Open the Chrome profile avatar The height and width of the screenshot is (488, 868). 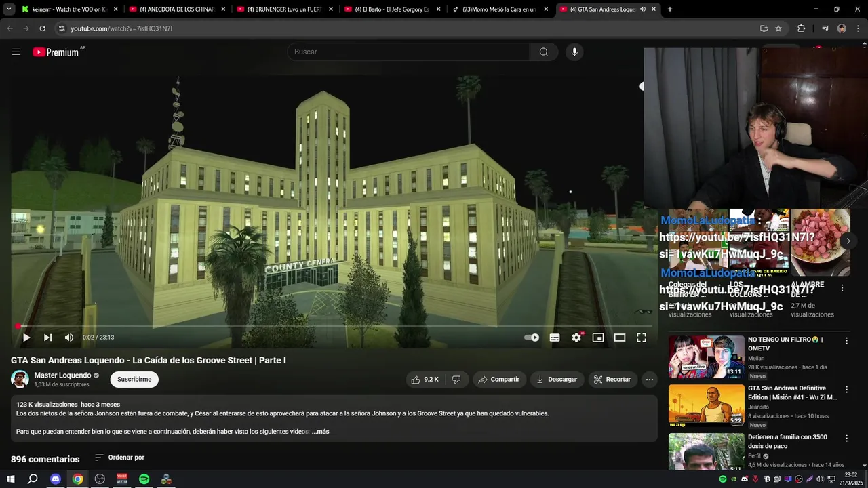coord(842,28)
